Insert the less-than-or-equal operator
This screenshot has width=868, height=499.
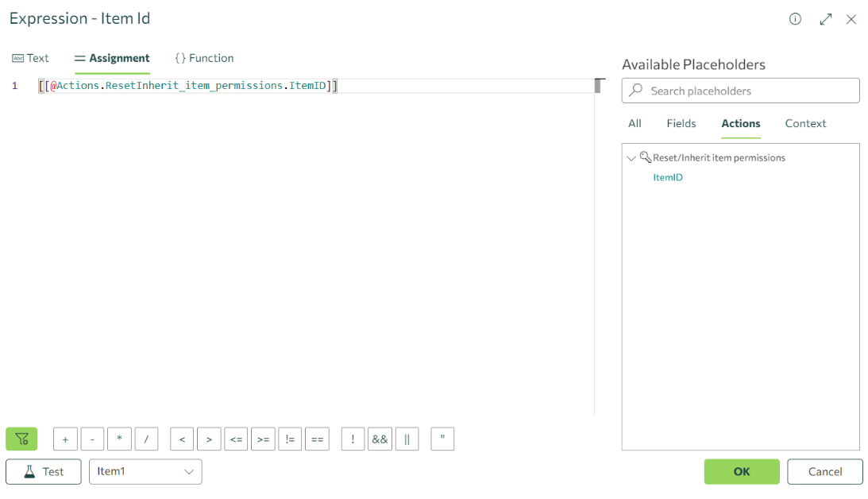[x=237, y=439]
